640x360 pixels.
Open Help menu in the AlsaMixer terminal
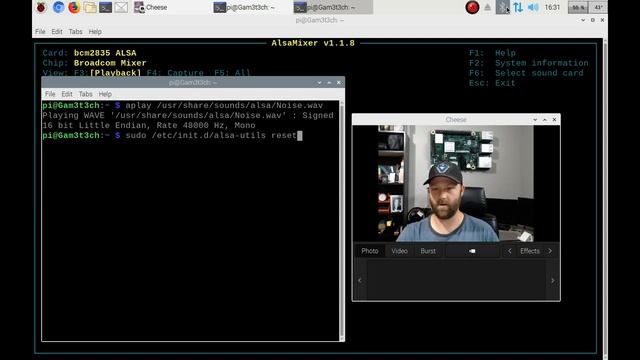pos(95,31)
